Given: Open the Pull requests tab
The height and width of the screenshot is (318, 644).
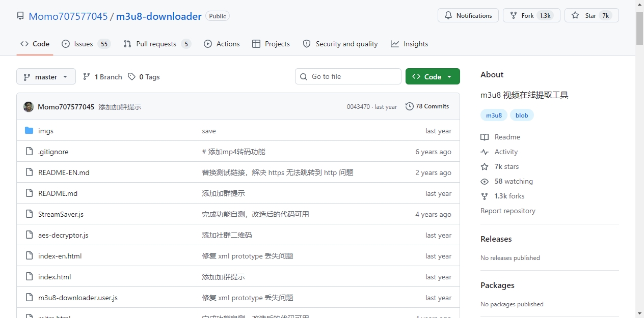Looking at the screenshot, I should coord(157,44).
